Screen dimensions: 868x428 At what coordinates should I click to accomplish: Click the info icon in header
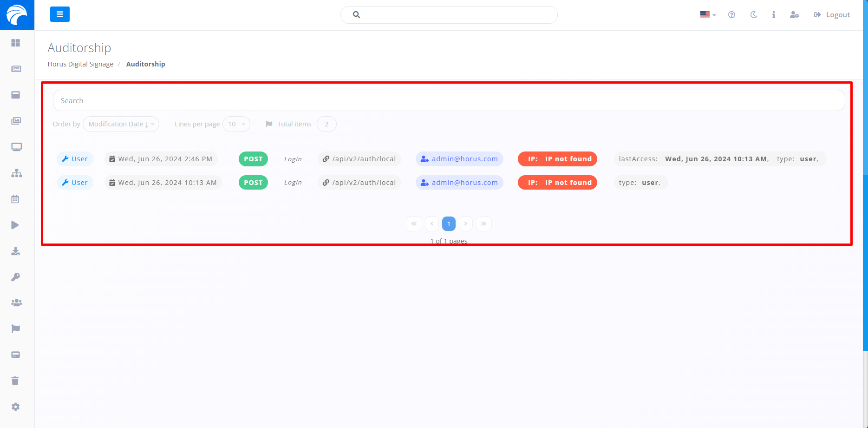click(773, 15)
